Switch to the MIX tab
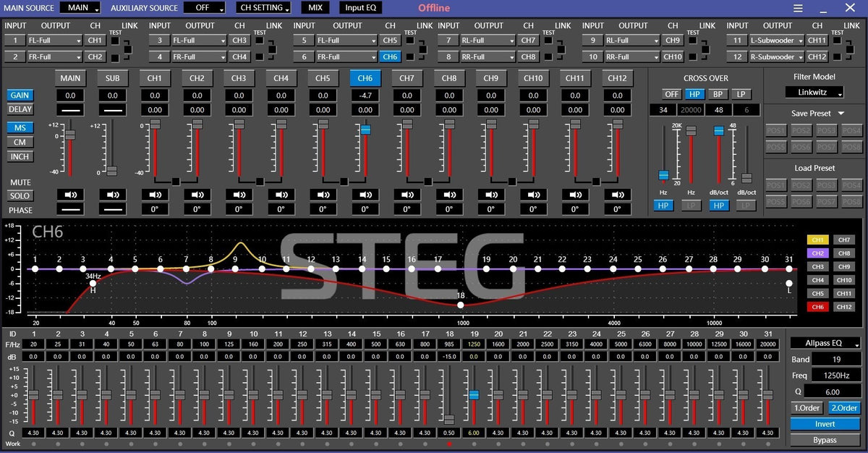This screenshot has width=868, height=453. pos(315,8)
